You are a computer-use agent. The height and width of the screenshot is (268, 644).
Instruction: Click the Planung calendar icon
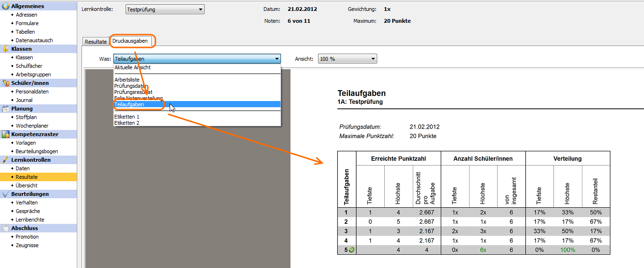6,109
